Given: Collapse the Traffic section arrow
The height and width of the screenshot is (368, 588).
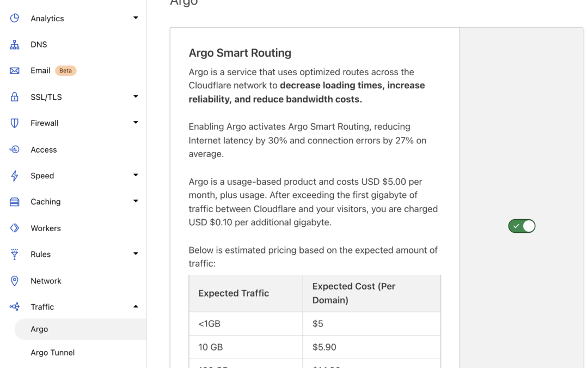Looking at the screenshot, I should (136, 306).
